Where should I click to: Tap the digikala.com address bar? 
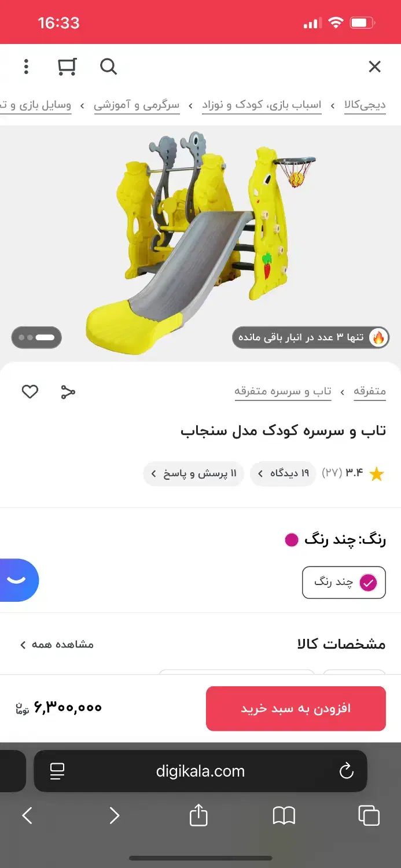coord(200,771)
